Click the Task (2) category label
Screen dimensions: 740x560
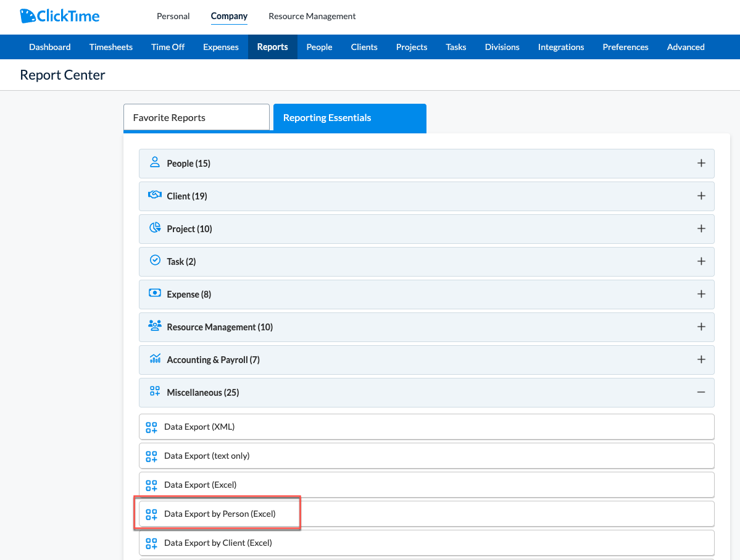(181, 262)
